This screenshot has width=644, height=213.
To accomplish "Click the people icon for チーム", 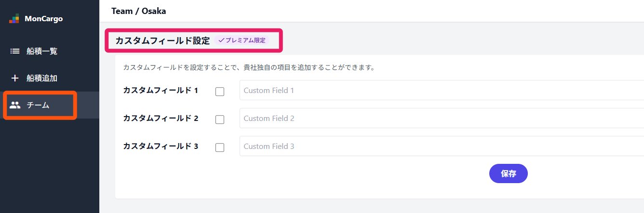I will pos(15,105).
